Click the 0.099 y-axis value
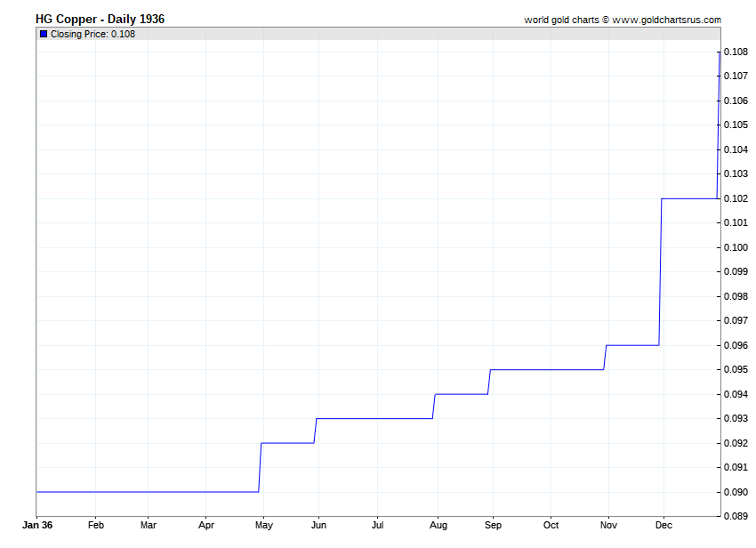This screenshot has width=756, height=548. (736, 271)
